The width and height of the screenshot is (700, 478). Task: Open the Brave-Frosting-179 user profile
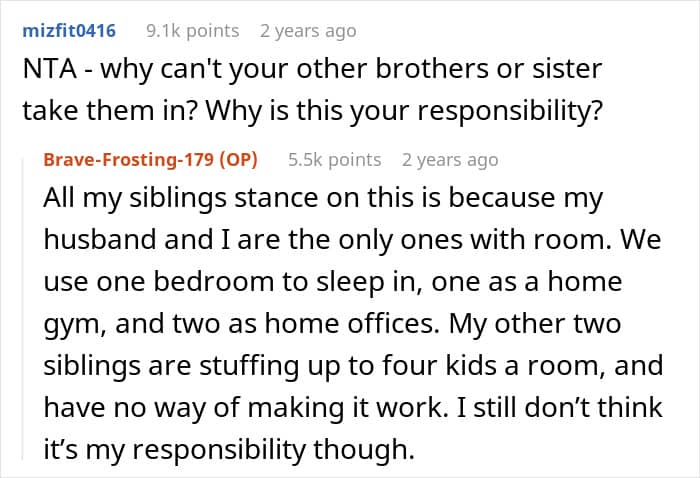coord(129,159)
